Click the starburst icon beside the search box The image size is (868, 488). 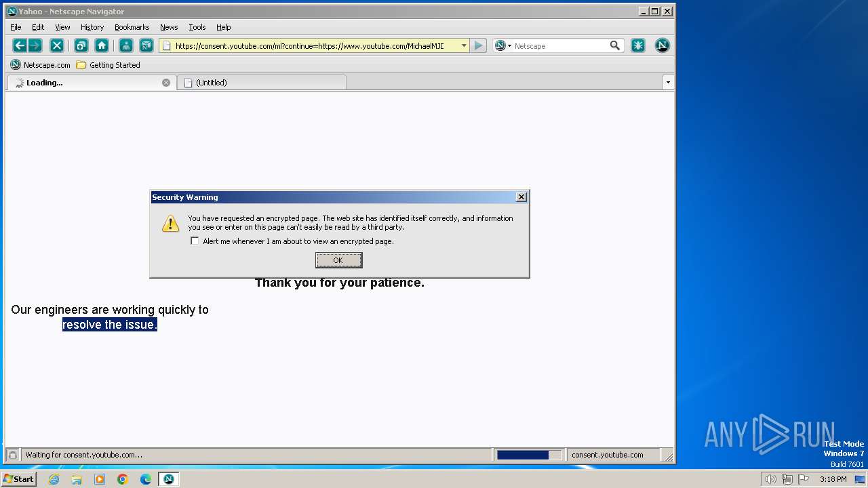point(638,45)
